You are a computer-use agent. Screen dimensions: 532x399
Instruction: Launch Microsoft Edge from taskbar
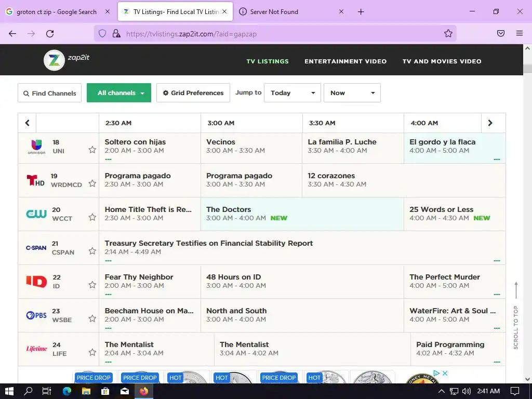click(67, 391)
